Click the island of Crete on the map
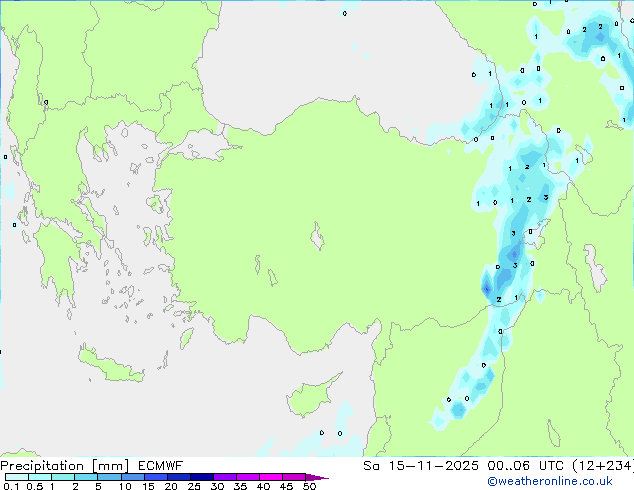This screenshot has width=634, height=490. pyautogui.click(x=110, y=366)
